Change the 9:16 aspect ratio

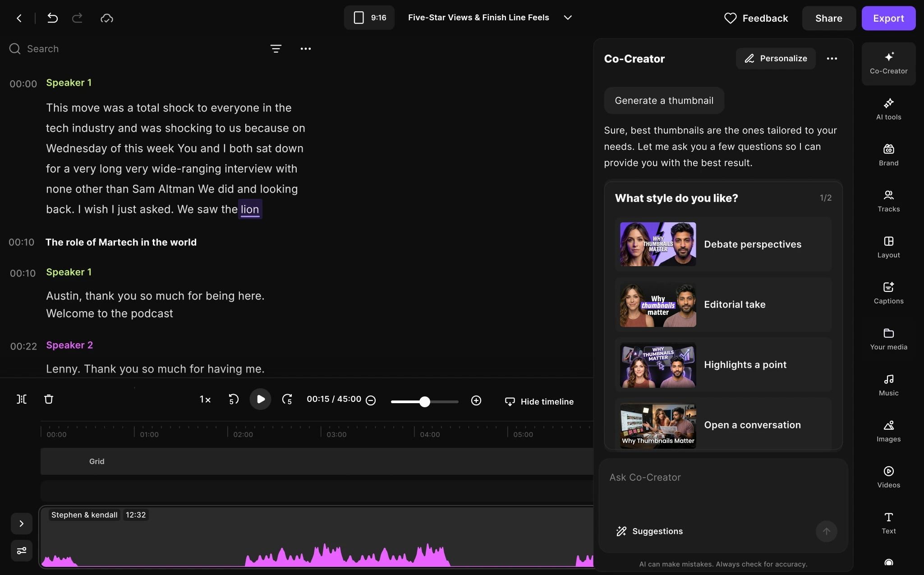[369, 18]
